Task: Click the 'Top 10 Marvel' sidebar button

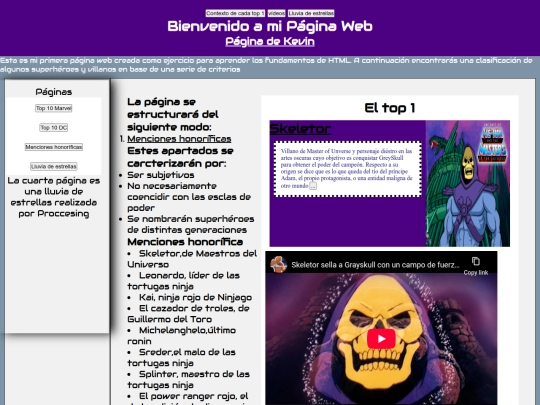Action: [x=53, y=108]
